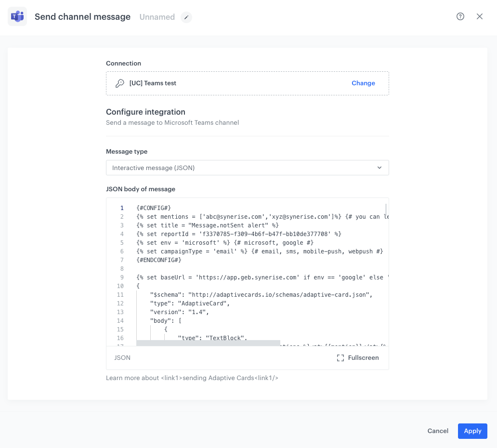This screenshot has width=497, height=448.
Task: Open the help question mark icon
Action: 460,16
